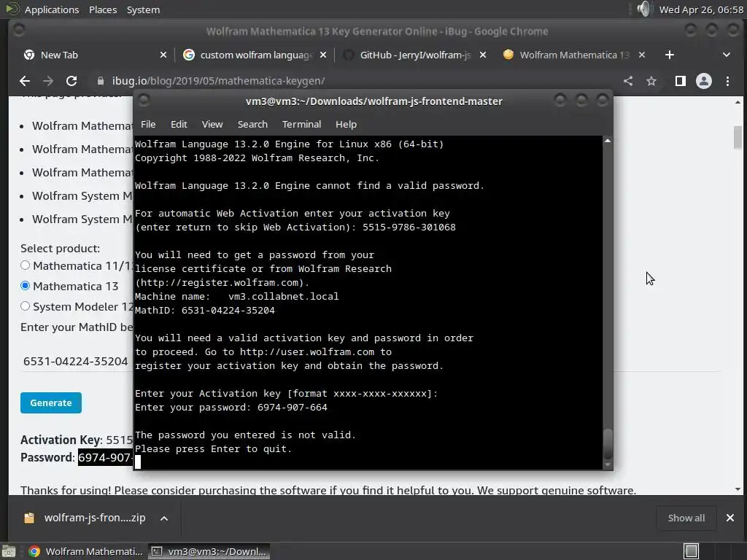Reload the ibug.io page

71,81
